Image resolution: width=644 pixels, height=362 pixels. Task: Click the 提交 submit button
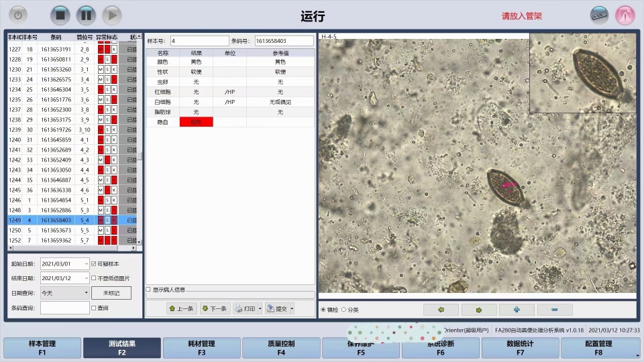point(278,308)
